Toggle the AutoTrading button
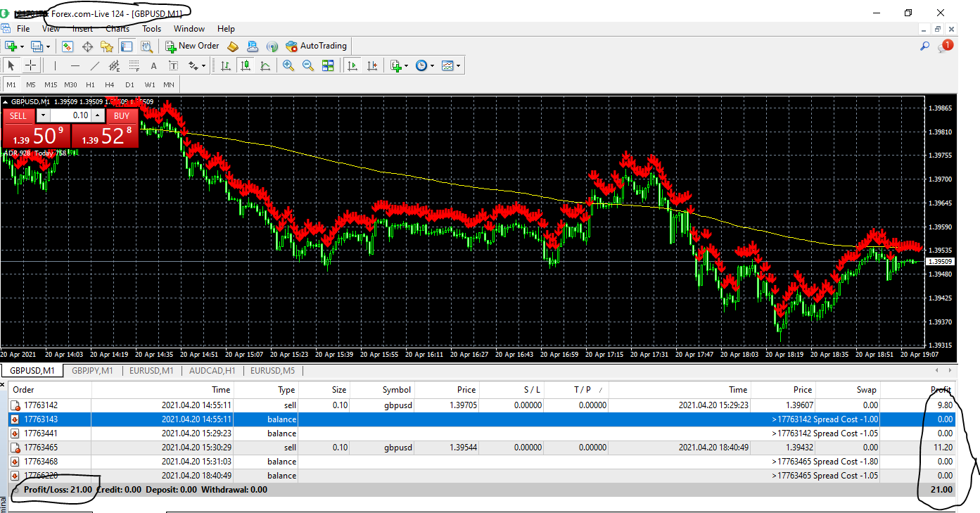The width and height of the screenshot is (980, 513). [317, 46]
